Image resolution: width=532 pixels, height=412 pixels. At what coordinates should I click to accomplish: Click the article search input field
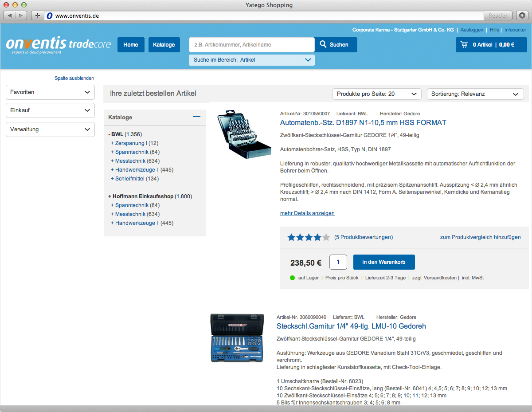tap(252, 45)
